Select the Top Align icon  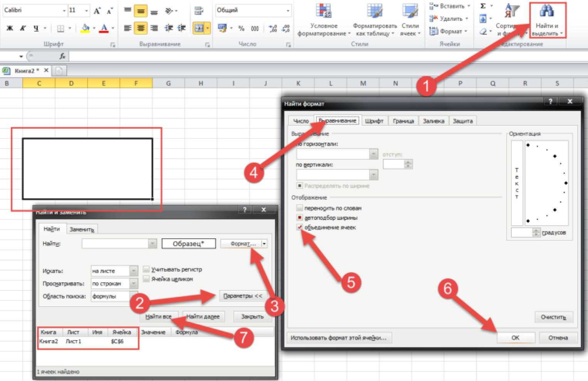(x=128, y=11)
